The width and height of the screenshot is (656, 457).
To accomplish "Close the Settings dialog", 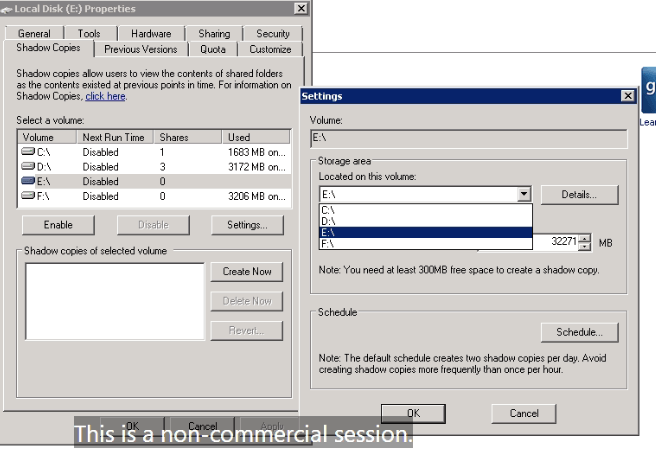I will coord(628,96).
